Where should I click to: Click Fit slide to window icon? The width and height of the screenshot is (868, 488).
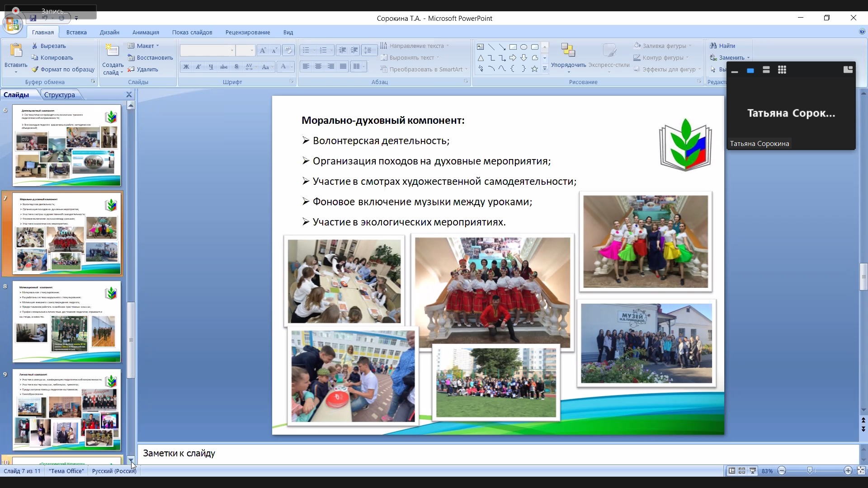[x=861, y=471]
